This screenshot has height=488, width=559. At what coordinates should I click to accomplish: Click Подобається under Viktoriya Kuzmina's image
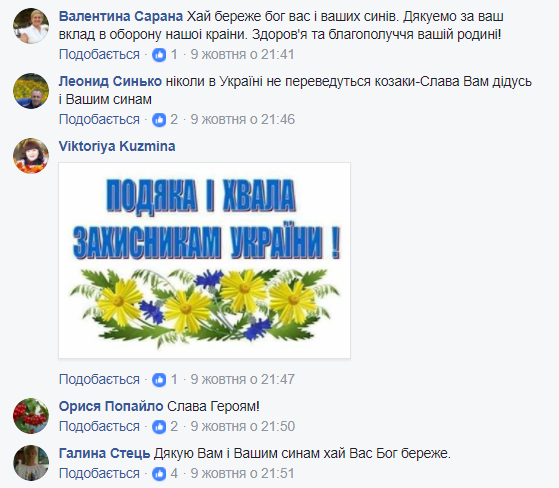tap(99, 379)
